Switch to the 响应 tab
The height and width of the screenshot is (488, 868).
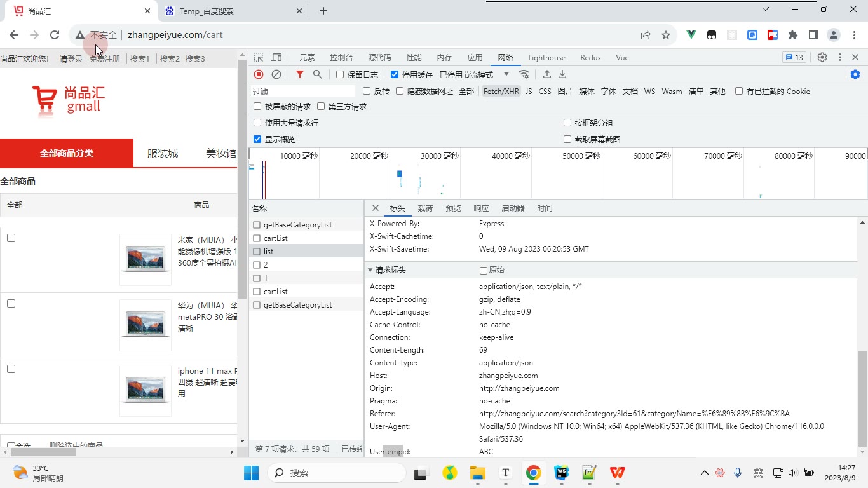tap(481, 208)
